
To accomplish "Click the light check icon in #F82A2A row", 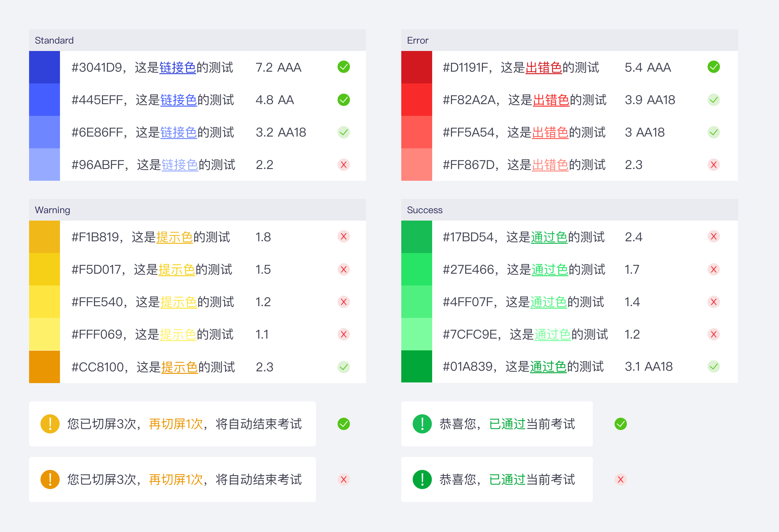I will pyautogui.click(x=714, y=99).
